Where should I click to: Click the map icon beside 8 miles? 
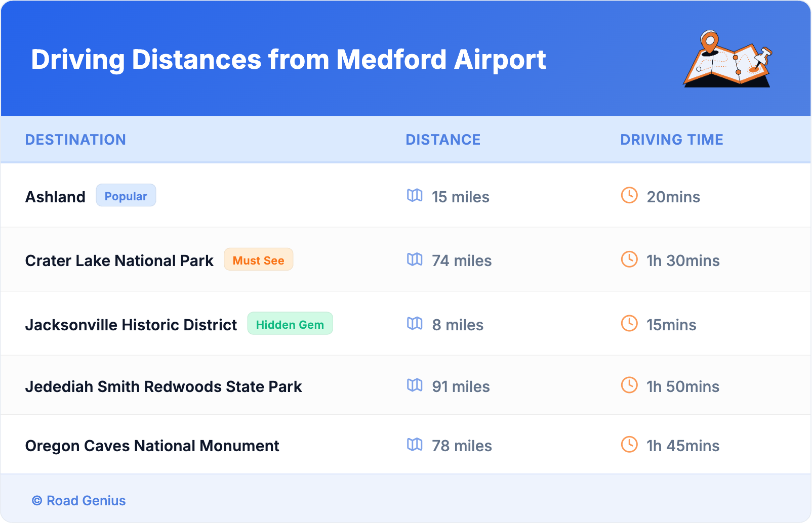pyautogui.click(x=415, y=323)
